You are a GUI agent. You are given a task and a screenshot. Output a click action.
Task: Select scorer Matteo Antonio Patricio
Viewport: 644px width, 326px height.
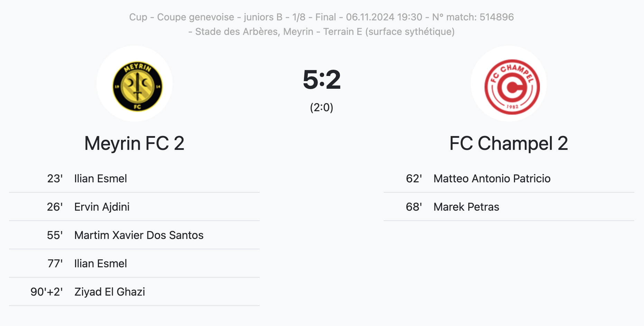coord(492,179)
